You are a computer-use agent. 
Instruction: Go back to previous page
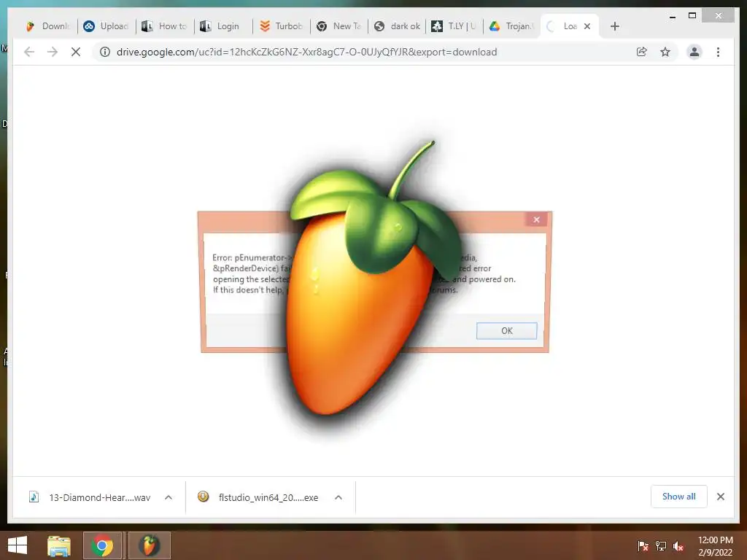pos(29,52)
